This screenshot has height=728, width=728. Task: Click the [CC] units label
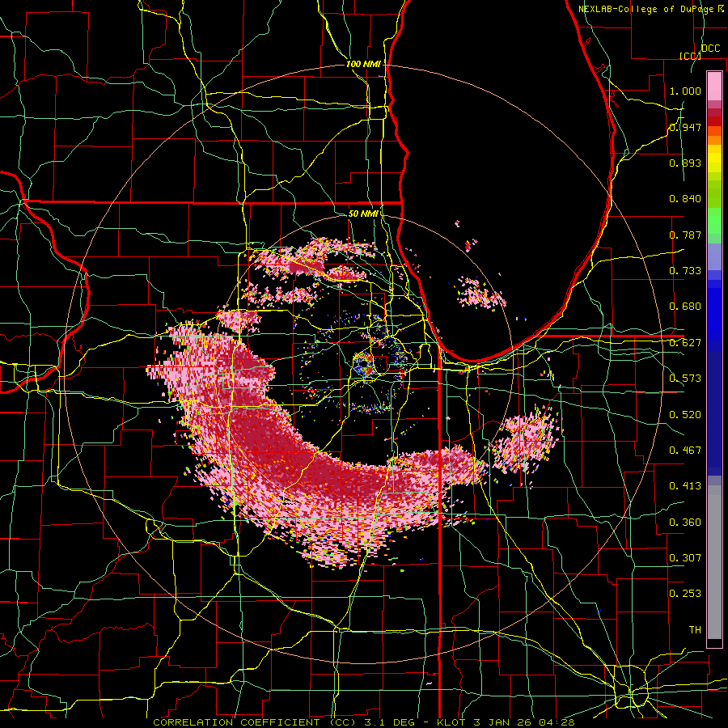(x=689, y=56)
